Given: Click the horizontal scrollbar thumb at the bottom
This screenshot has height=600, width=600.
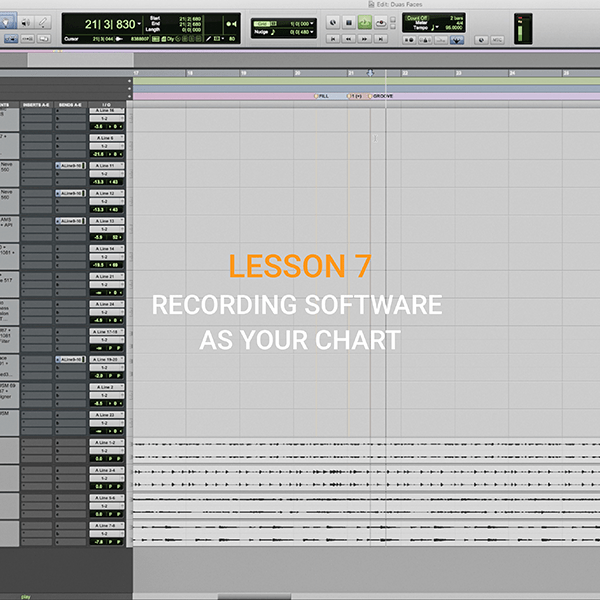Looking at the screenshot, I should point(254,596).
